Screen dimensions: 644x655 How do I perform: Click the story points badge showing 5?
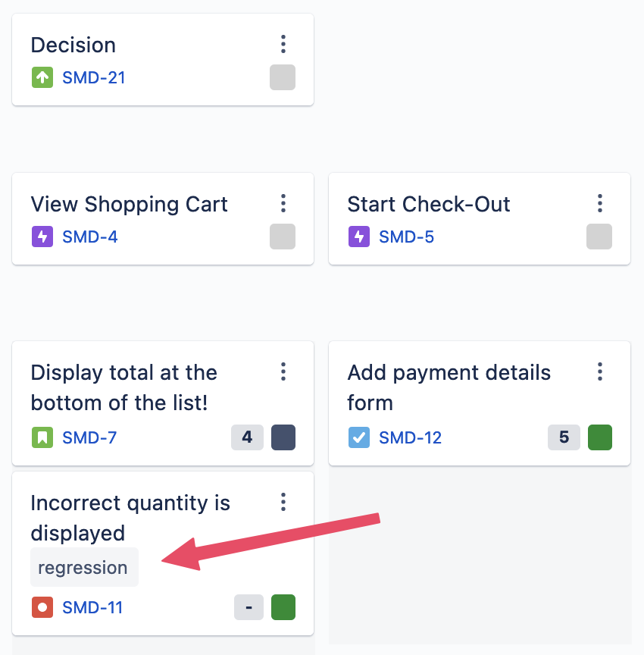point(564,437)
